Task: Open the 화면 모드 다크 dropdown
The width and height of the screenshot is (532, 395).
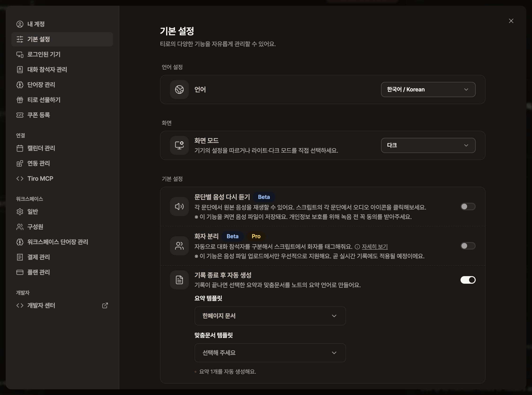Action: (x=428, y=145)
